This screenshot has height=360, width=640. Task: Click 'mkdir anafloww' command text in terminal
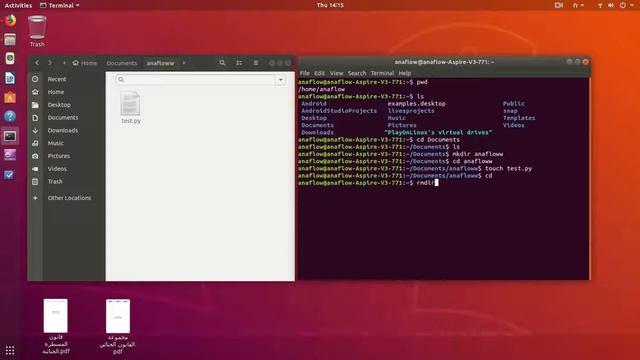pos(478,154)
